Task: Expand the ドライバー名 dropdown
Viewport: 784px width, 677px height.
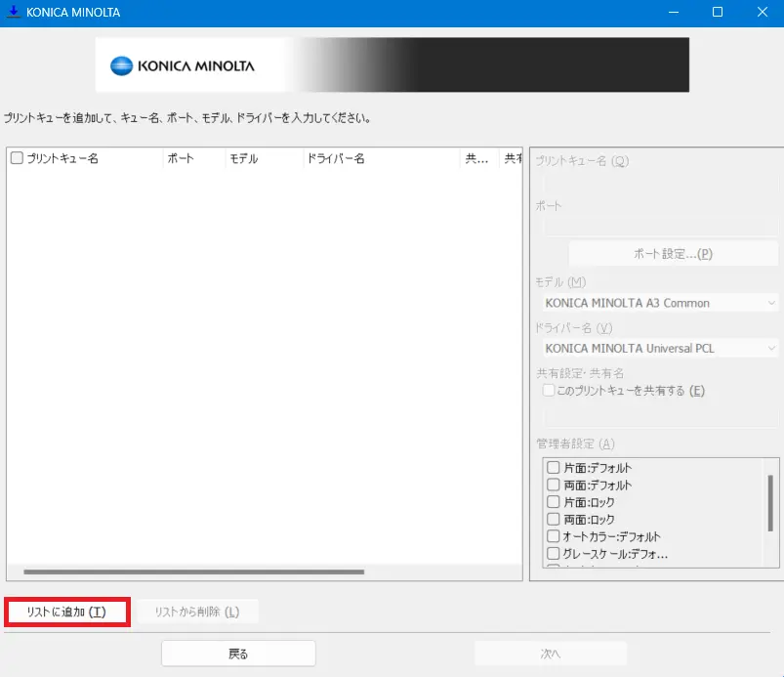Action: click(771, 348)
